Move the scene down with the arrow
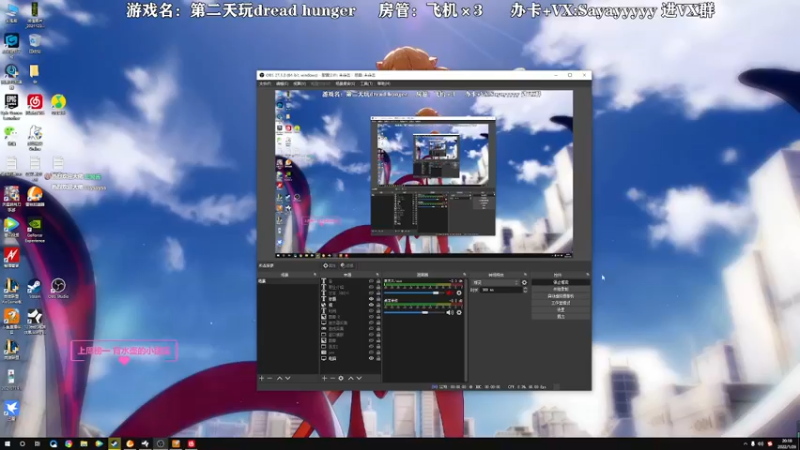The image size is (800, 450). [x=288, y=378]
